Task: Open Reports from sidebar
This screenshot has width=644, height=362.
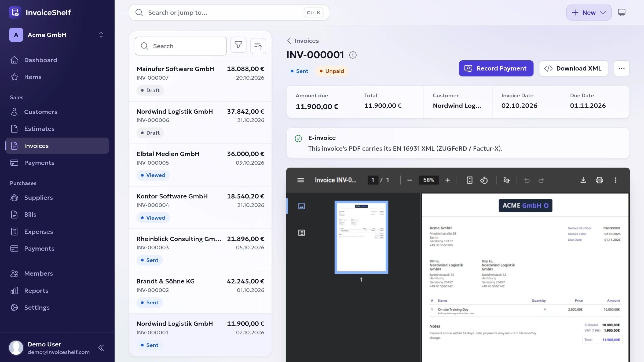Action: [x=57, y=291]
